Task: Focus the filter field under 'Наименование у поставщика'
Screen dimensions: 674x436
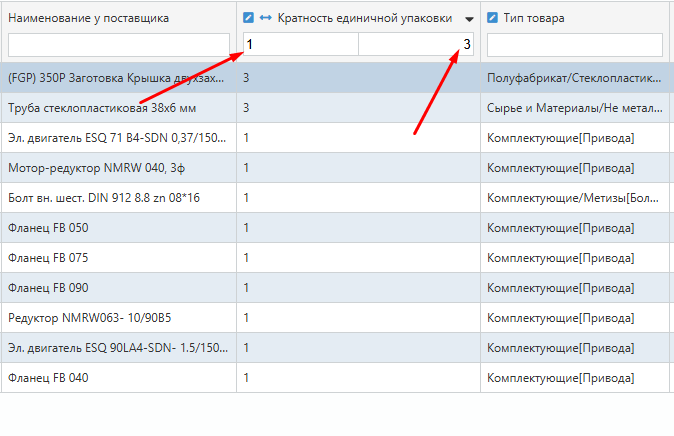Action: point(118,45)
